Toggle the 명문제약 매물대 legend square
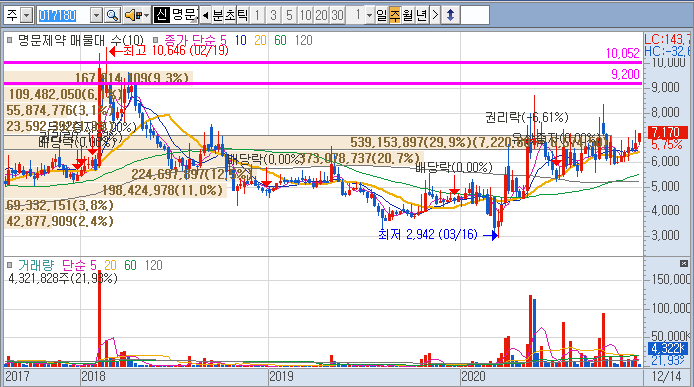The width and height of the screenshot is (694, 387). click(x=10, y=40)
